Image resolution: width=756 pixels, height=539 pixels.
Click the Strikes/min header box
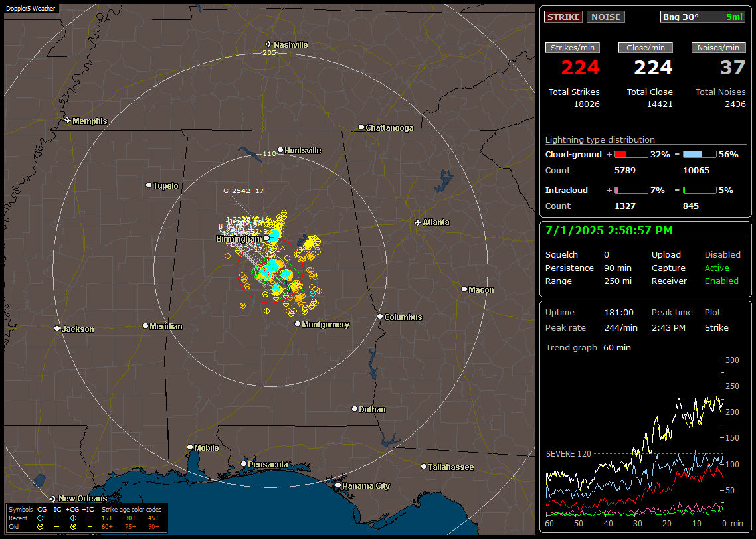[x=572, y=48]
